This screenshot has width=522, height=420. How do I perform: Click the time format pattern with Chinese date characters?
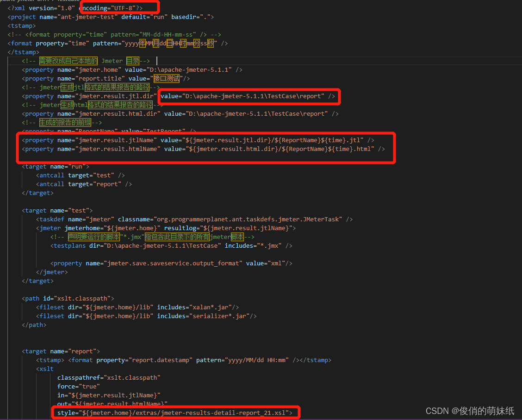169,44
